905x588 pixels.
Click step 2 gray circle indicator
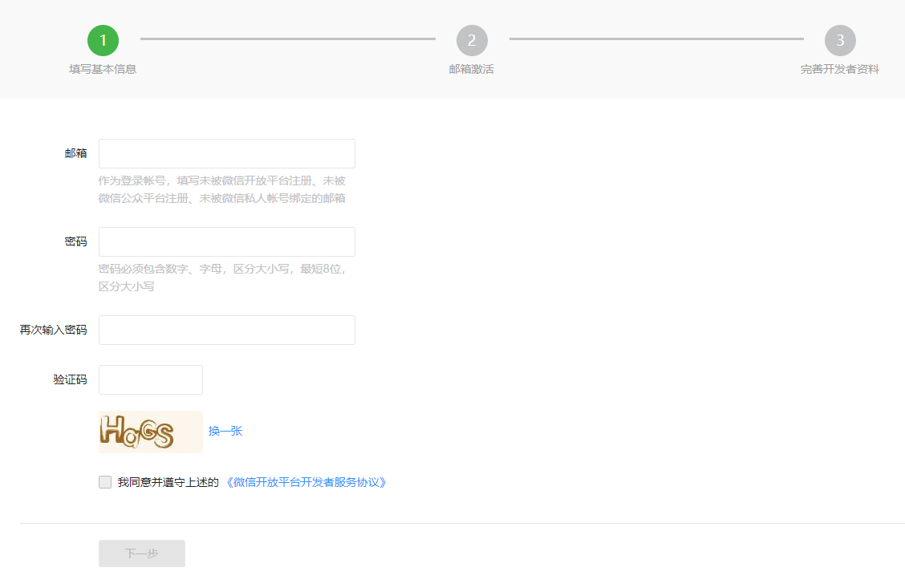472,40
